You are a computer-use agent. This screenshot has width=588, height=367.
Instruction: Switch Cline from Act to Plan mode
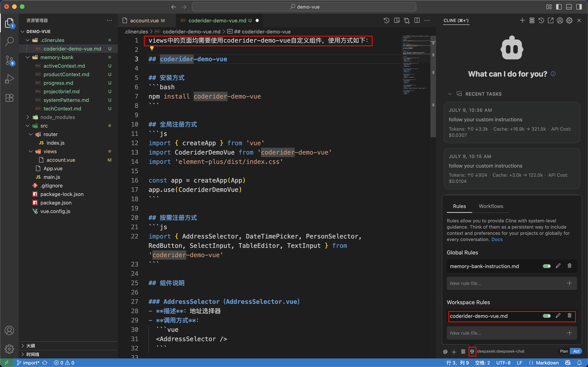coord(563,351)
